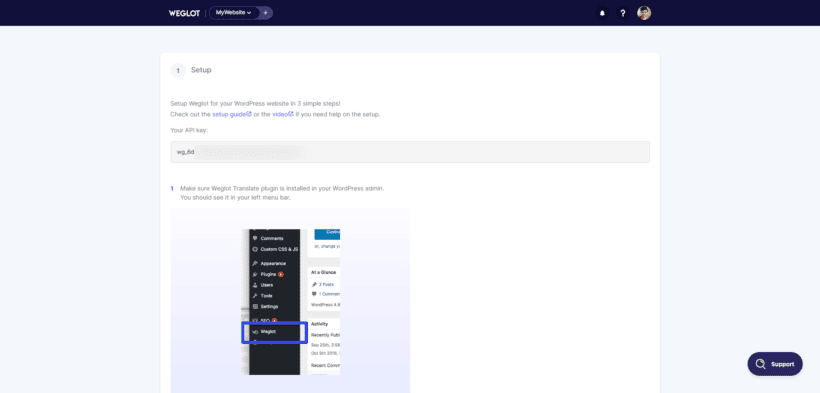Open the setup guide link

pyautogui.click(x=232, y=114)
